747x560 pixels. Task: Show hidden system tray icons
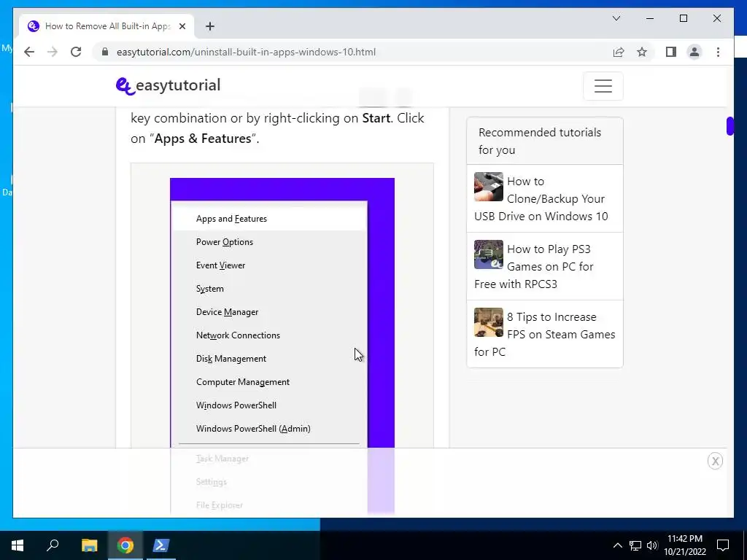(617, 545)
